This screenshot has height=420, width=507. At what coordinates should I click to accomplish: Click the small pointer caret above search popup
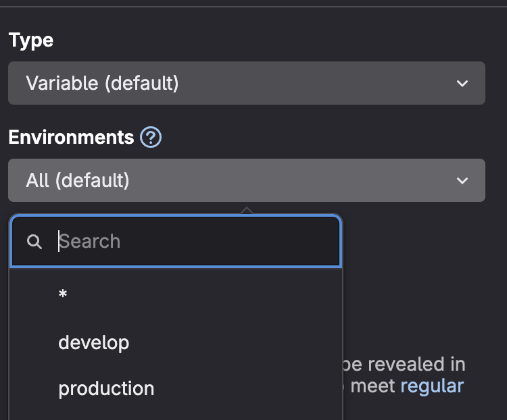tap(247, 211)
